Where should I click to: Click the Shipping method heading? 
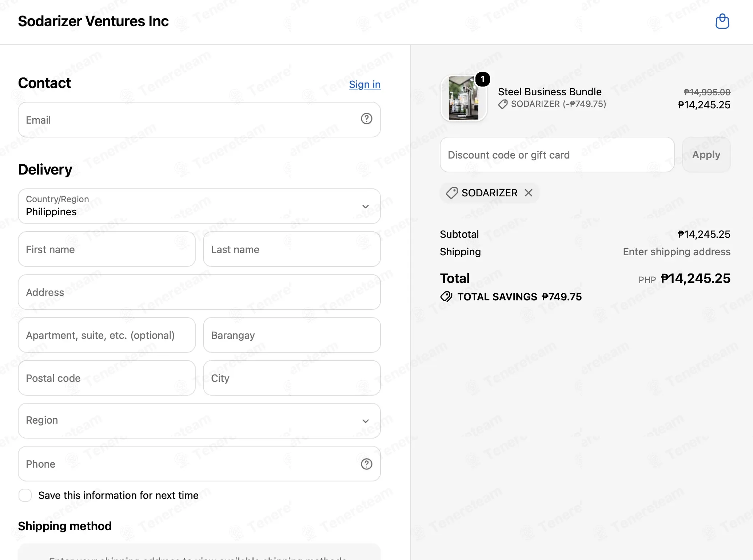click(x=65, y=526)
